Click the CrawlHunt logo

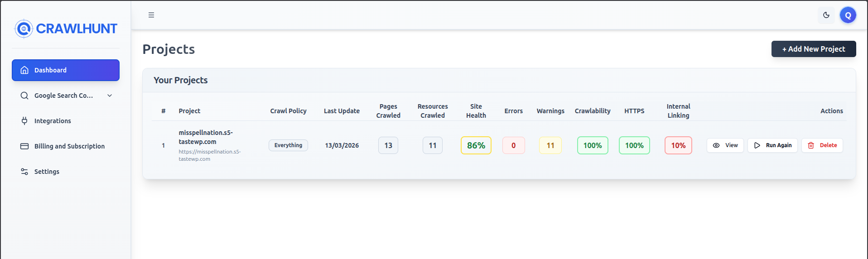point(66,29)
